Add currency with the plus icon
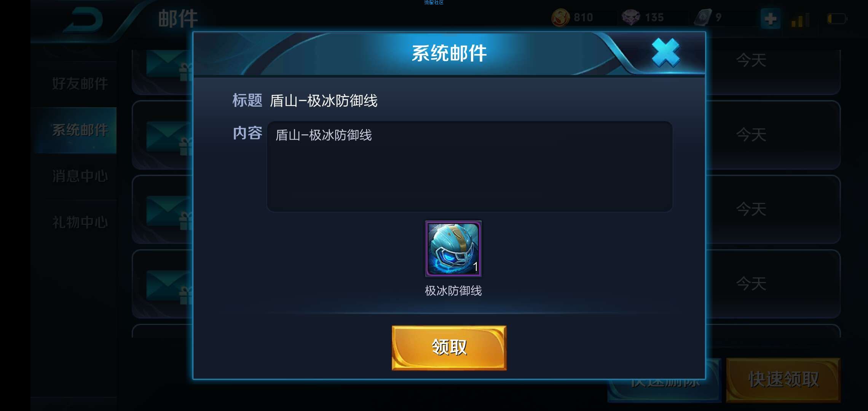This screenshot has height=411, width=868. click(x=770, y=18)
